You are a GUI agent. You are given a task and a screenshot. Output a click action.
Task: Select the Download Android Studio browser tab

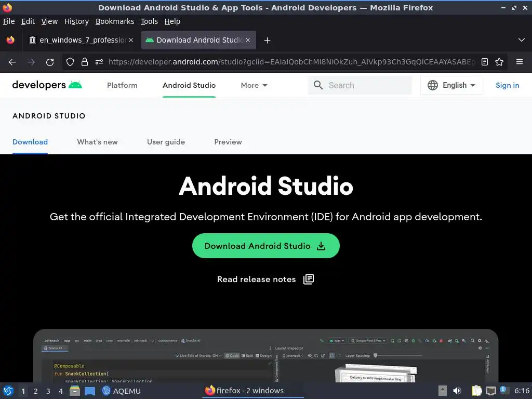pos(198,40)
